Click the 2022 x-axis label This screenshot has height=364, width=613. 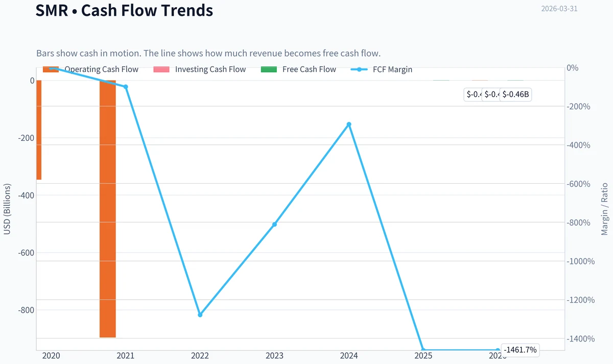200,356
